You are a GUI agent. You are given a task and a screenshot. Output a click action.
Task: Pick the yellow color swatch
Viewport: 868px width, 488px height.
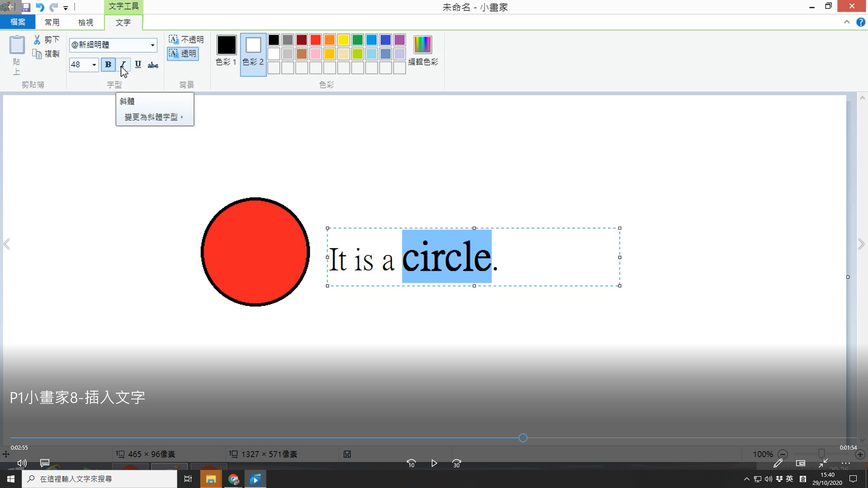344,40
